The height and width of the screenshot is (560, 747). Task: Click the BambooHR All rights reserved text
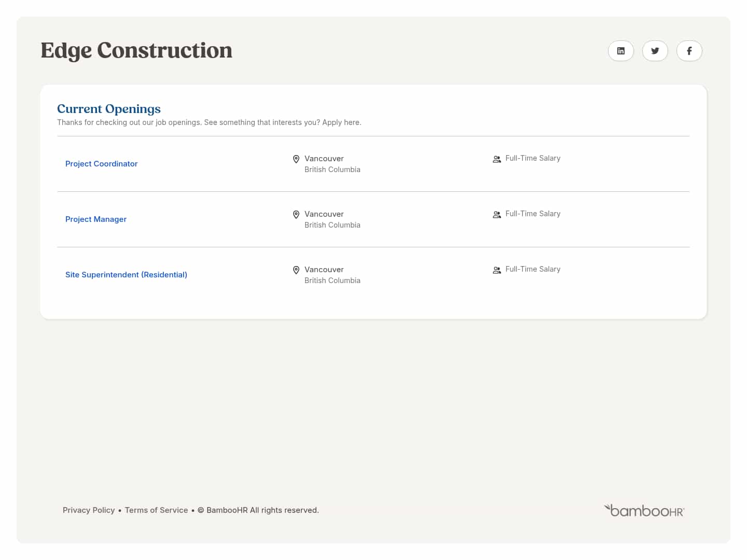[x=258, y=510]
